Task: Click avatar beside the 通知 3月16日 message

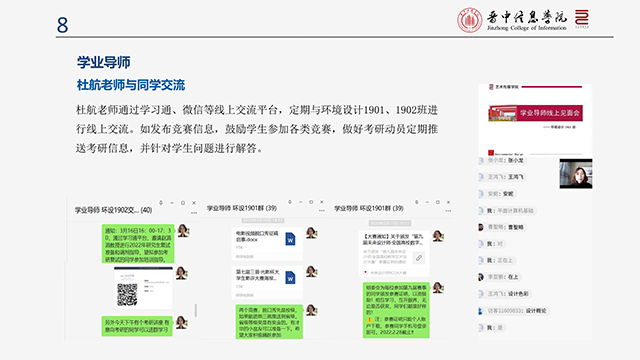Action: 182,231
